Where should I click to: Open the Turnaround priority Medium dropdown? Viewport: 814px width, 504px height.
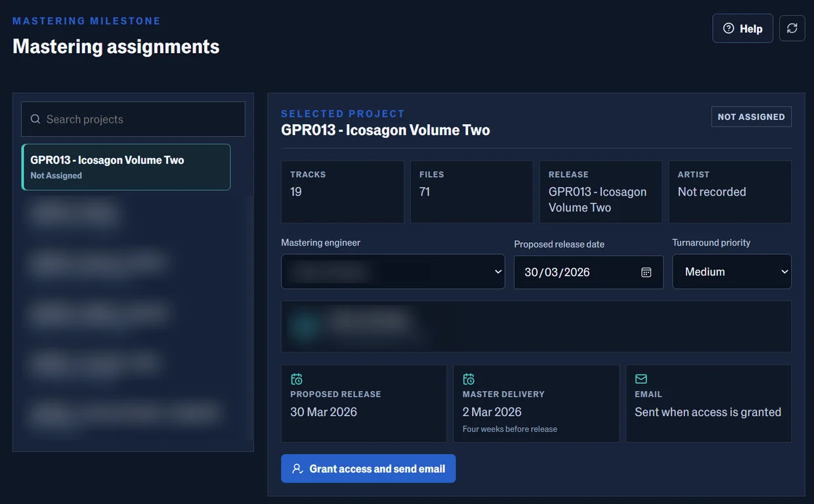click(732, 272)
